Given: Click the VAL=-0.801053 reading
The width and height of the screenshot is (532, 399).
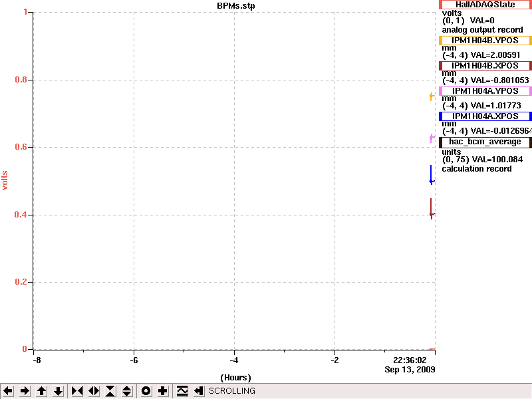Looking at the screenshot, I should [499, 80].
